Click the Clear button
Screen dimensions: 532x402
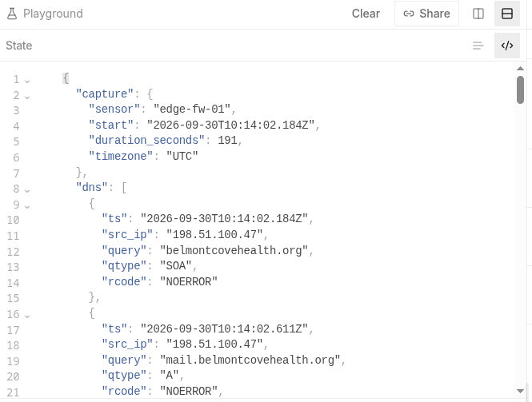pyautogui.click(x=366, y=14)
